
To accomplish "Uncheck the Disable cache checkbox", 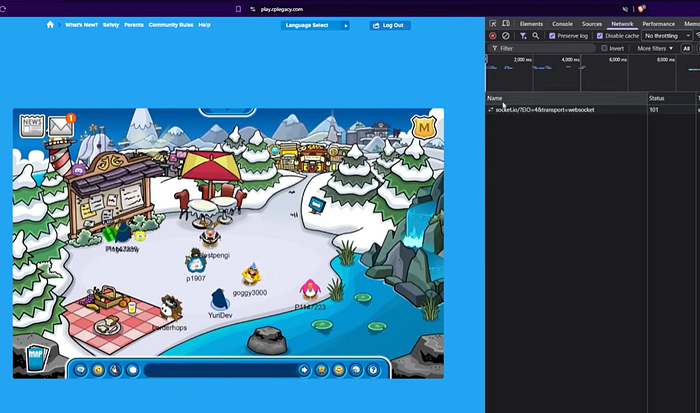I will pyautogui.click(x=600, y=36).
